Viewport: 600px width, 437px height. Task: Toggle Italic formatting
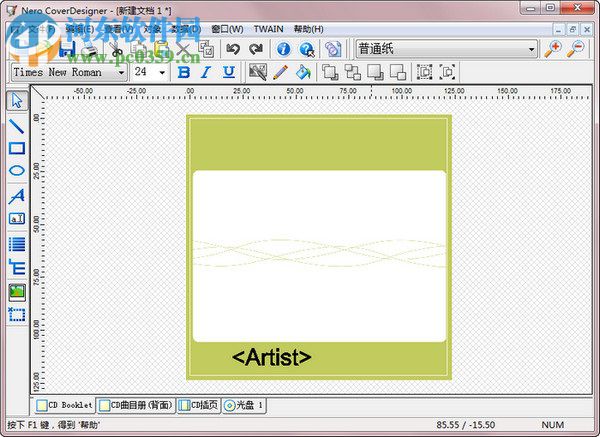[x=206, y=72]
